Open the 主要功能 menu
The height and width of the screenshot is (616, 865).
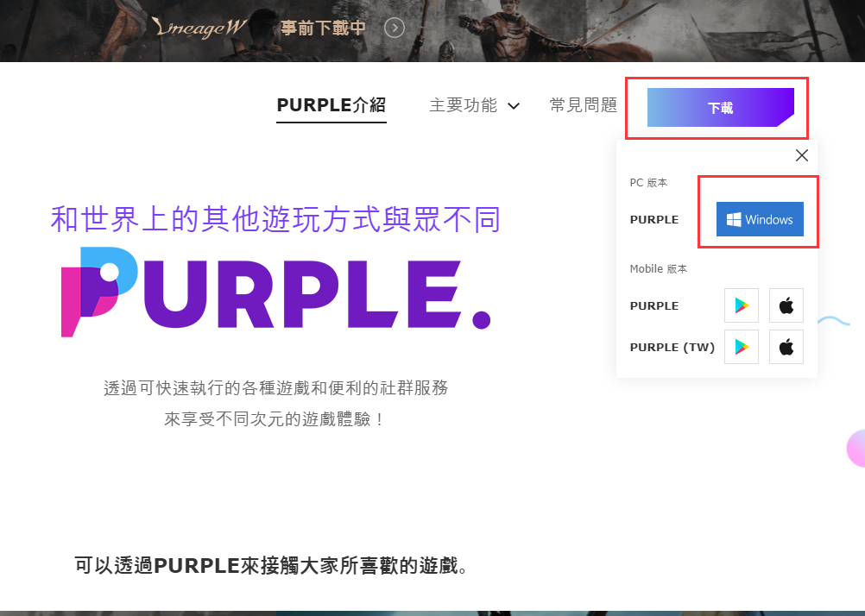point(464,104)
